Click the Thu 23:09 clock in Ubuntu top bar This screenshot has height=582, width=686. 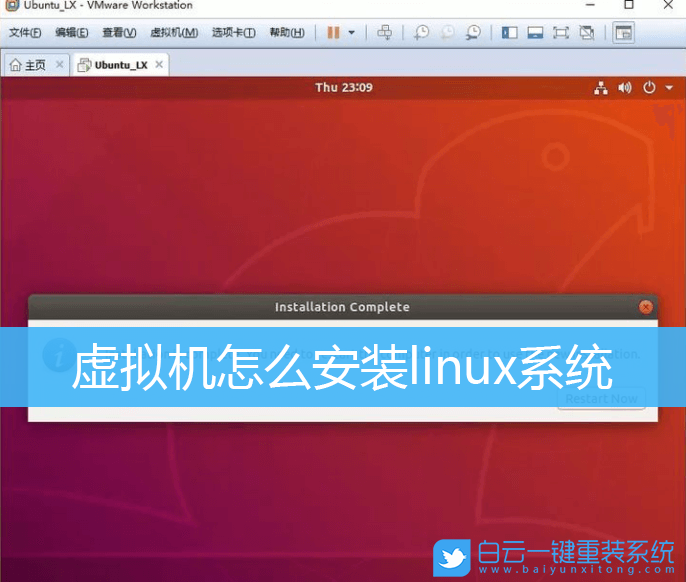tap(344, 88)
